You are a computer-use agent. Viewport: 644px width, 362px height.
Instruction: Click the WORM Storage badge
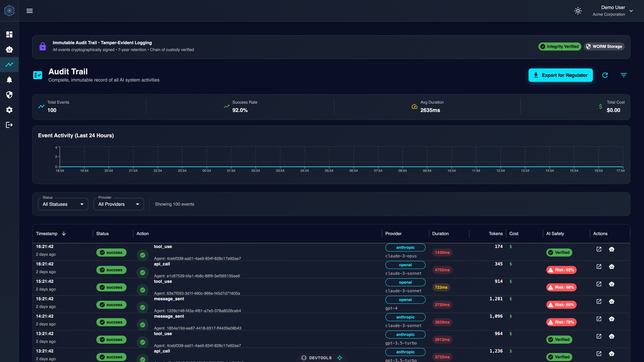tap(604, 47)
